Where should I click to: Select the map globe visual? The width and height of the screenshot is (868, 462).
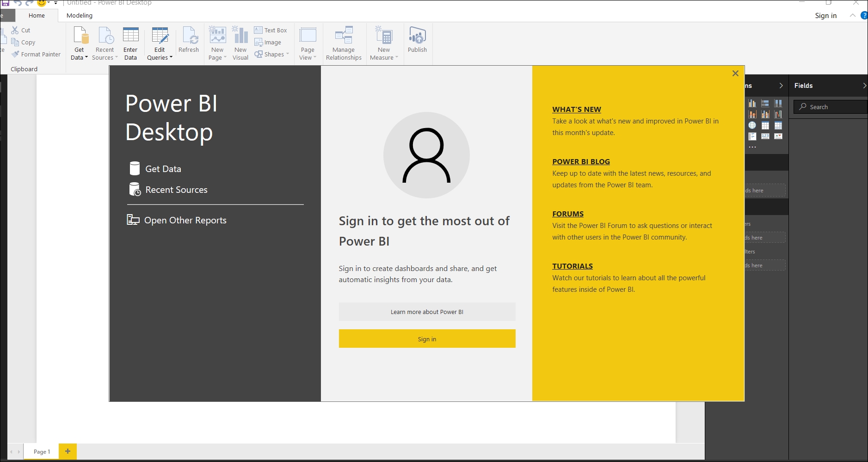pos(752,125)
